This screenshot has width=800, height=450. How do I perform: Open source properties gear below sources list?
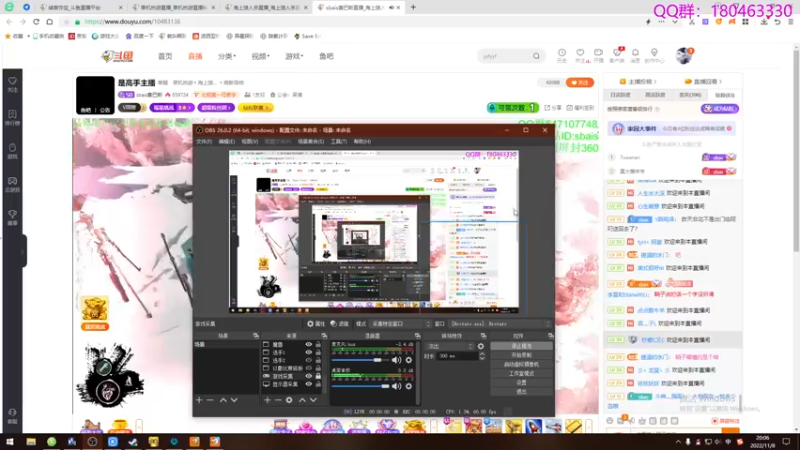[289, 400]
